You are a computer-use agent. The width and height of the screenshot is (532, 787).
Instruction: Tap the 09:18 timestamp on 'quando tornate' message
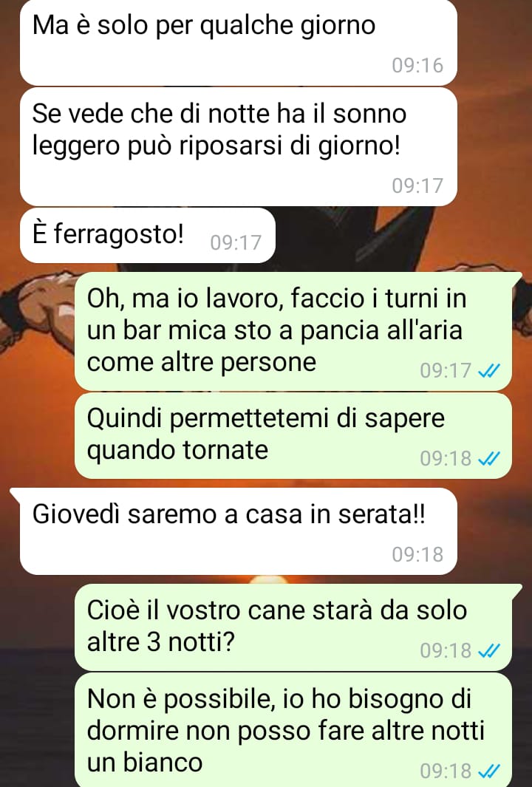point(446,459)
